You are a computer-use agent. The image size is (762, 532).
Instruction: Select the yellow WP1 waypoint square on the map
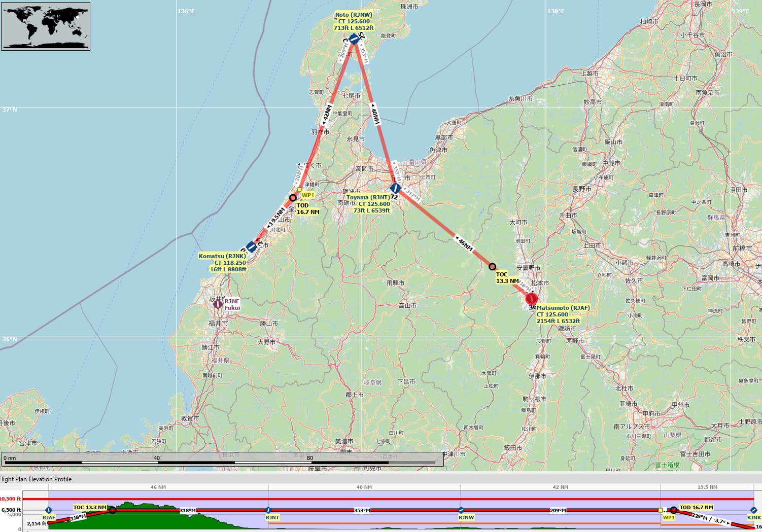coord(299,190)
